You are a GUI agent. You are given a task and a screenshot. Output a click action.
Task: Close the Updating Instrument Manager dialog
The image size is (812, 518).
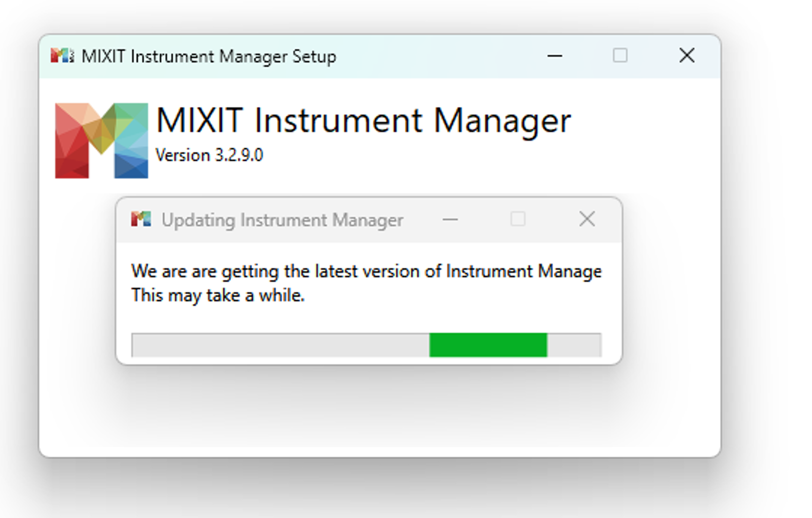click(x=587, y=219)
